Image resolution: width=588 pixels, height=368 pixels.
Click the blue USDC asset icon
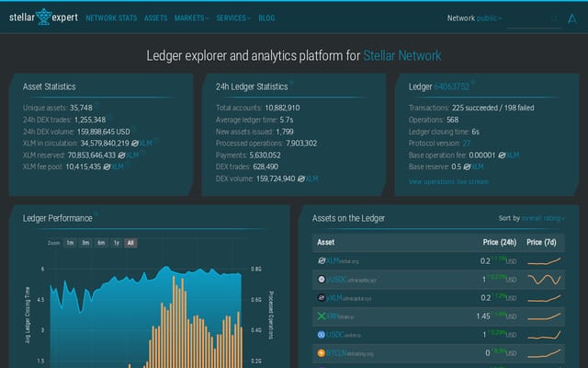(x=322, y=335)
